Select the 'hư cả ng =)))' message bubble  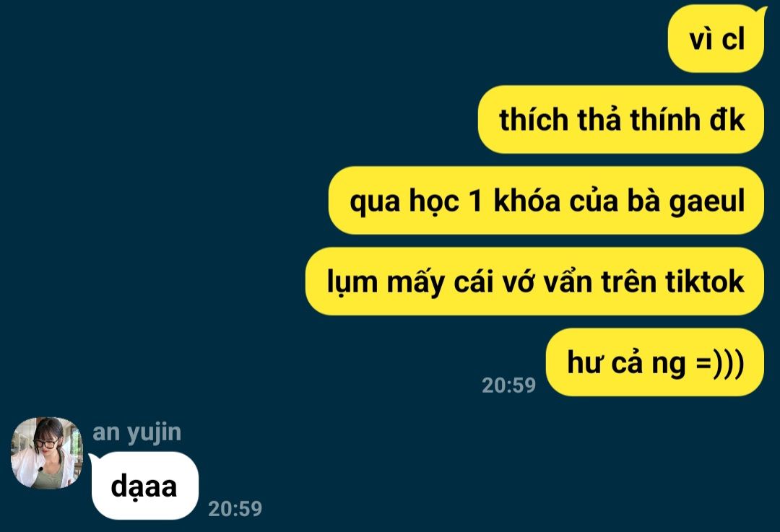pos(654,362)
